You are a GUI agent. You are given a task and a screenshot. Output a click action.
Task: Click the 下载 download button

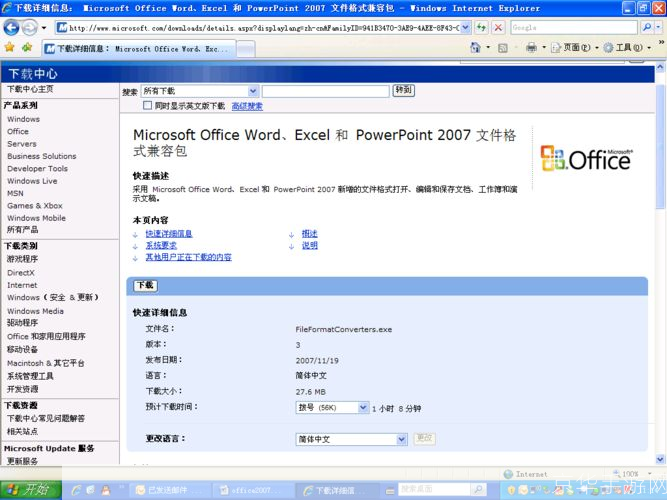tap(145, 285)
